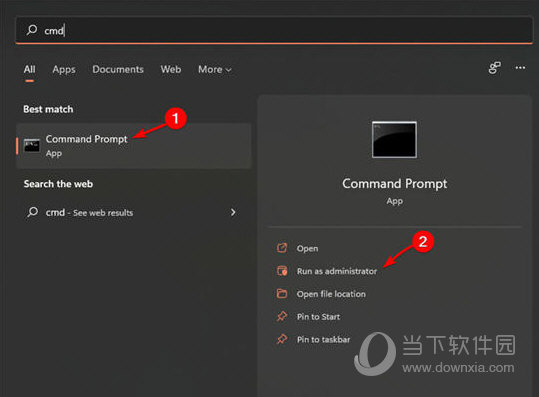Screen dimensions: 539x397
Task: Switch to the Web tab
Action: [171, 69]
